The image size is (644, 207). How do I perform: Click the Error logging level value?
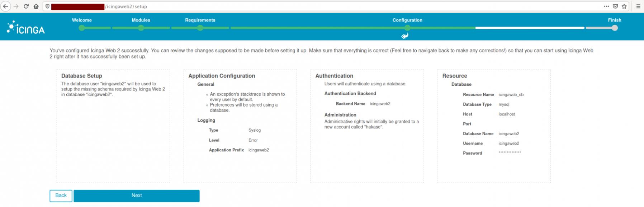[253, 140]
